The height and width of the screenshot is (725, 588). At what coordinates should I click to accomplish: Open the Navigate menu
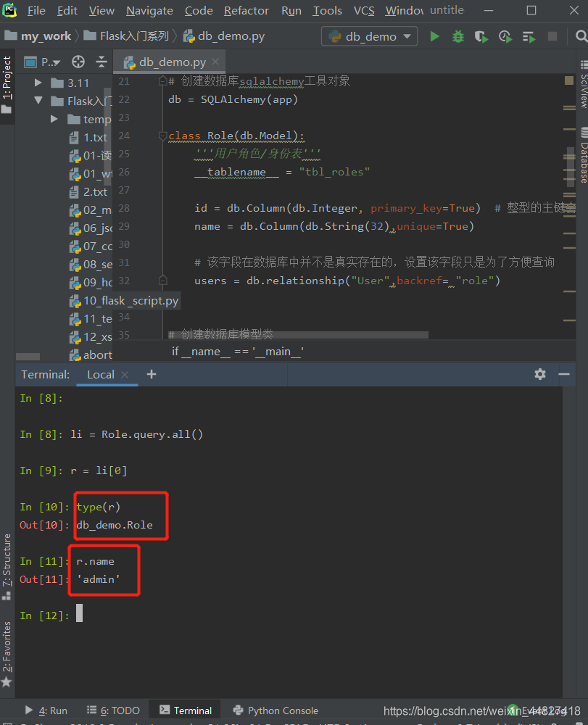(149, 10)
